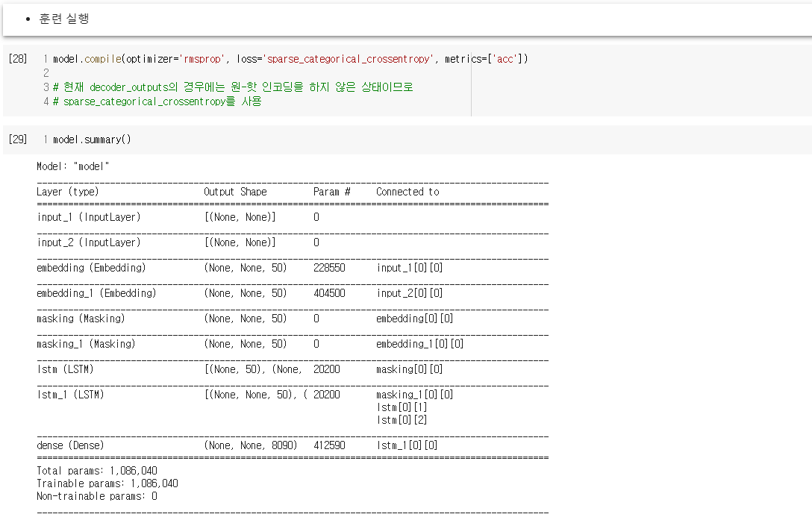This screenshot has width=812, height=520.
Task: Click the 'masking_1 (Masking)' row name
Action: [x=86, y=344]
